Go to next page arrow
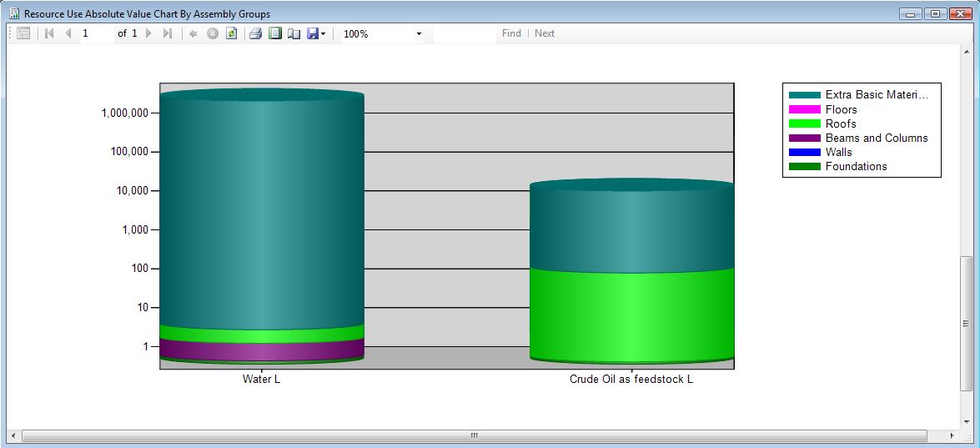Viewport: 980px width, 448px height. click(x=148, y=33)
